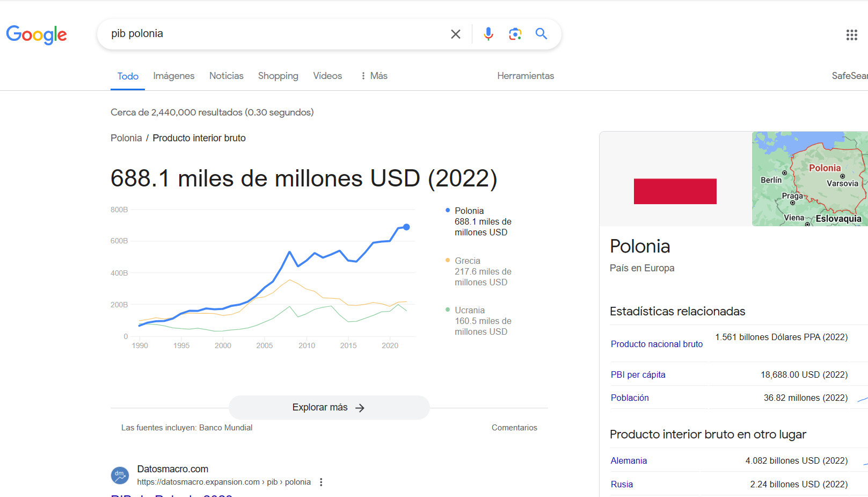Click the Explorar más button
The height and width of the screenshot is (497, 868).
(x=329, y=407)
